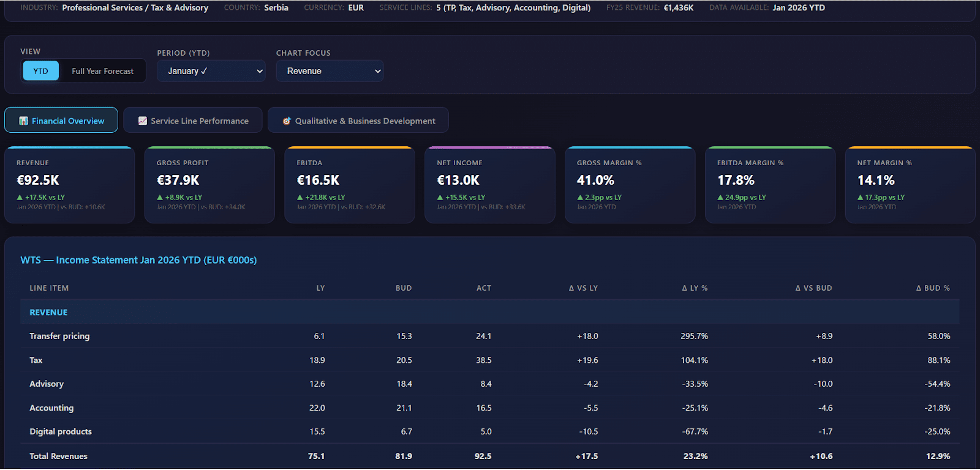Click the green up-arrow in the Net Margin % card
The image size is (980, 470).
click(861, 198)
